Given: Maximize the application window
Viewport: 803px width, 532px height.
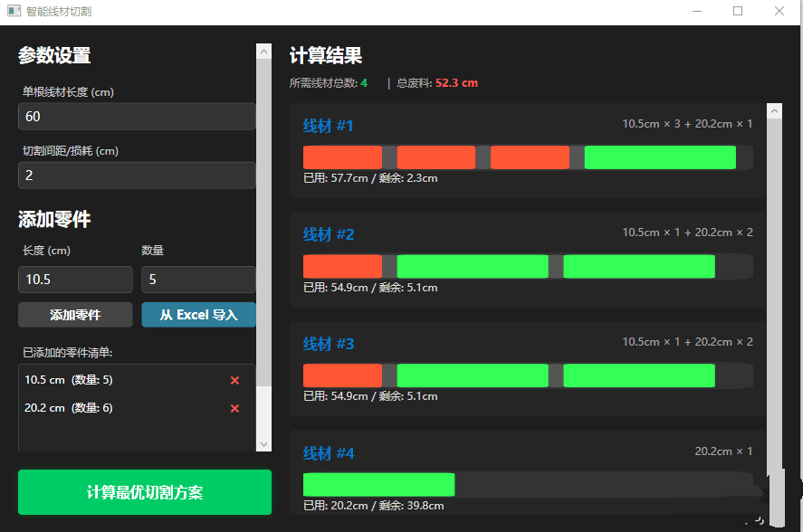Looking at the screenshot, I should tap(738, 12).
